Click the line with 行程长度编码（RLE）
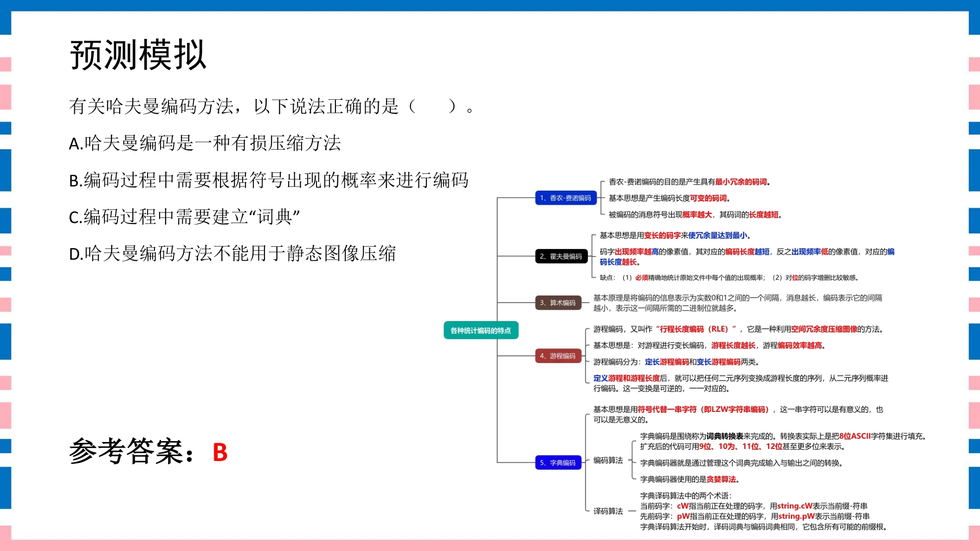The image size is (980, 551). 738,329
